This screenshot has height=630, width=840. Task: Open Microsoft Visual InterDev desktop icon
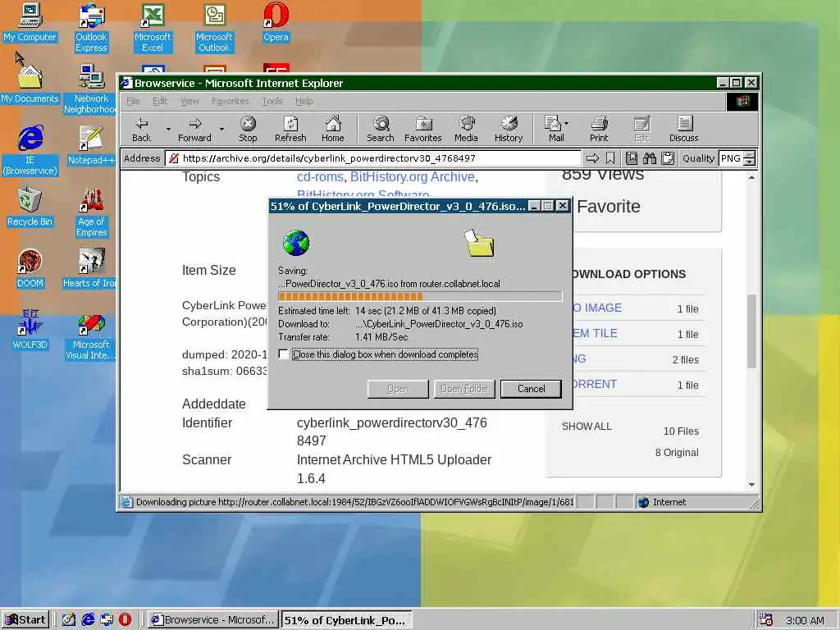[90, 338]
